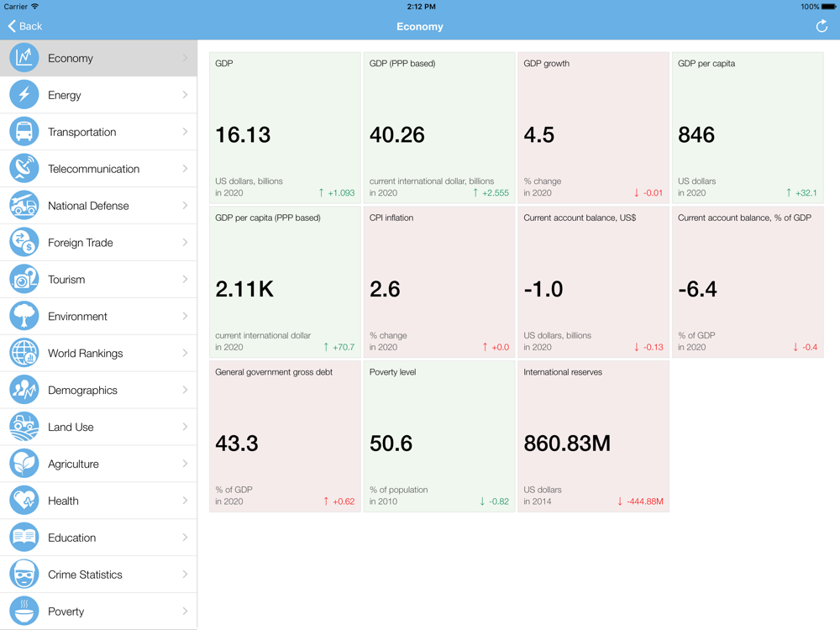Expand the Energy row chevron
Viewport: 840px width, 630px height.
(x=185, y=95)
